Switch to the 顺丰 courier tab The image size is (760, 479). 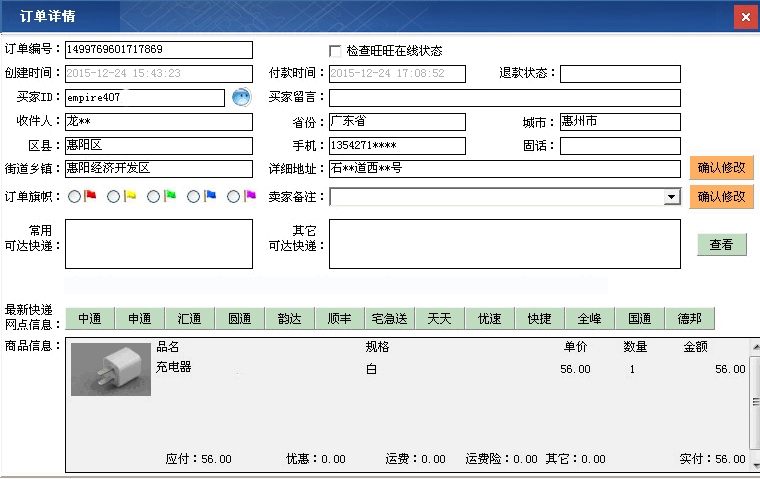[x=340, y=319]
